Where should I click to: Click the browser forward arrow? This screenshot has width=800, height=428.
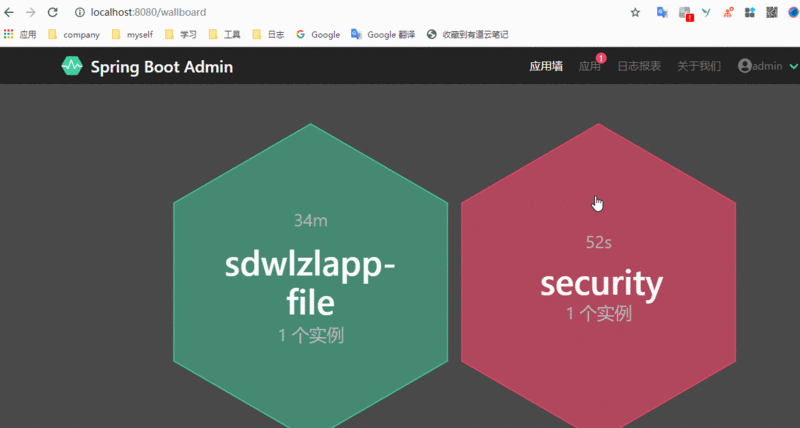[x=31, y=12]
